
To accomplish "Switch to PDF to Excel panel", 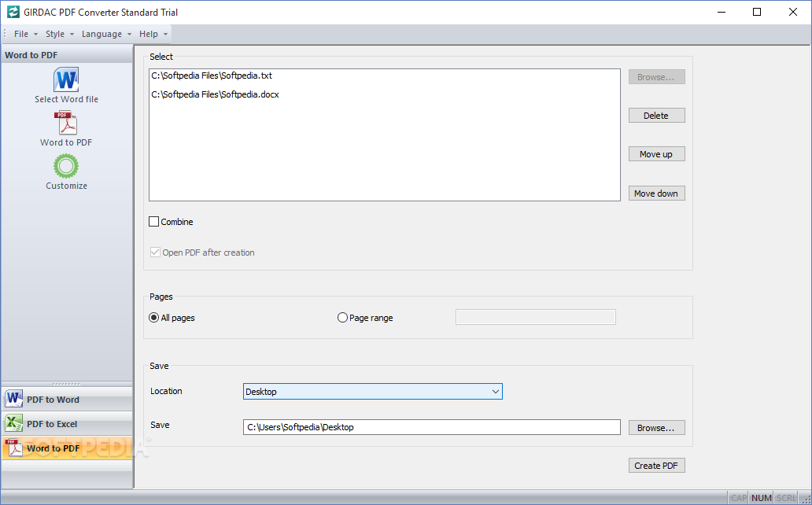I will point(66,423).
